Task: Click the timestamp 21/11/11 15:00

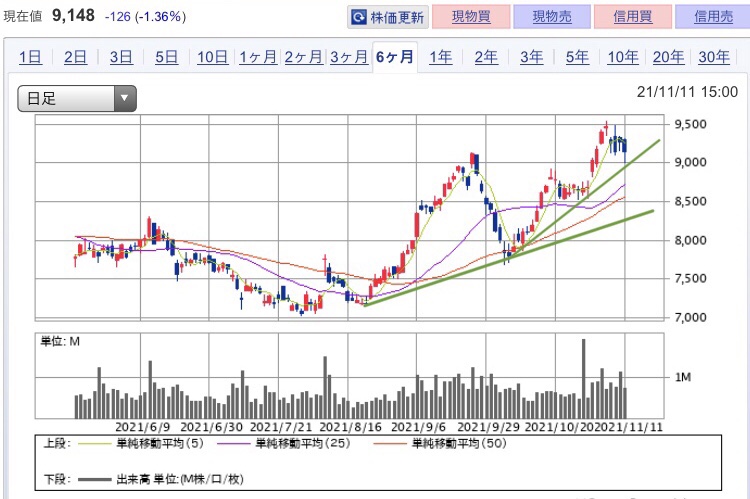Action: click(x=687, y=92)
